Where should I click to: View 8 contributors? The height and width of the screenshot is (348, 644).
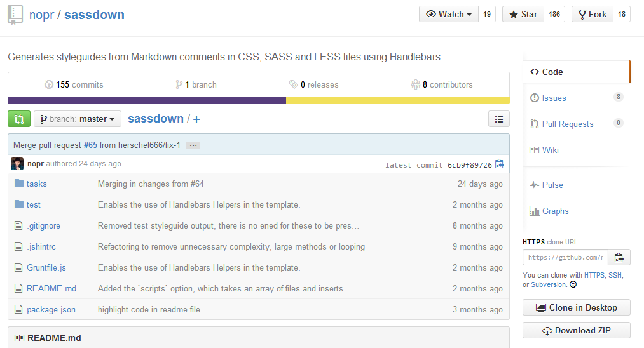tap(442, 84)
